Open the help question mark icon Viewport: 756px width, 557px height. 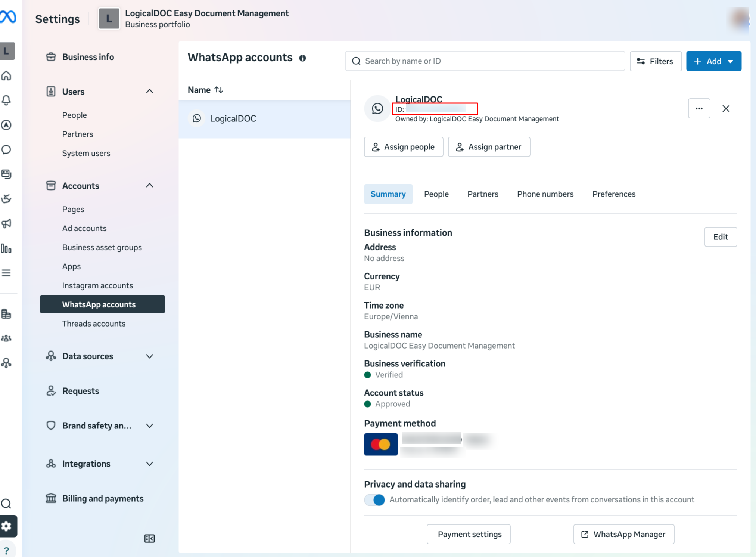click(7, 550)
